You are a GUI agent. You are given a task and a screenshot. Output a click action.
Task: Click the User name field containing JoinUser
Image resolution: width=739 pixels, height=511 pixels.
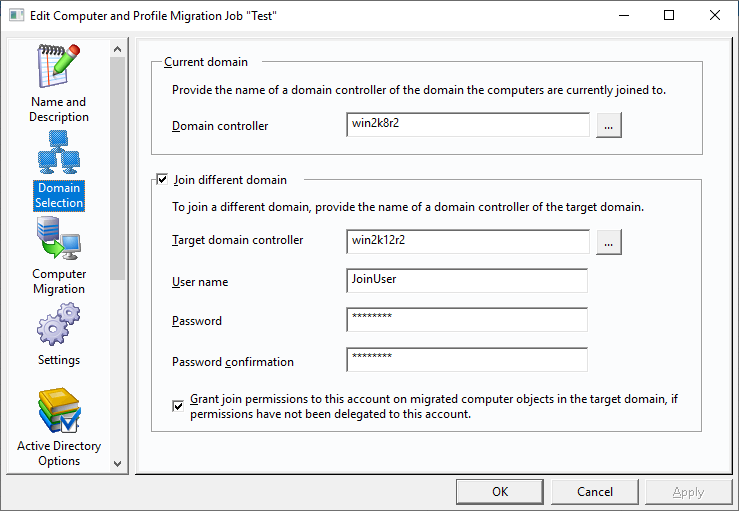coord(467,281)
